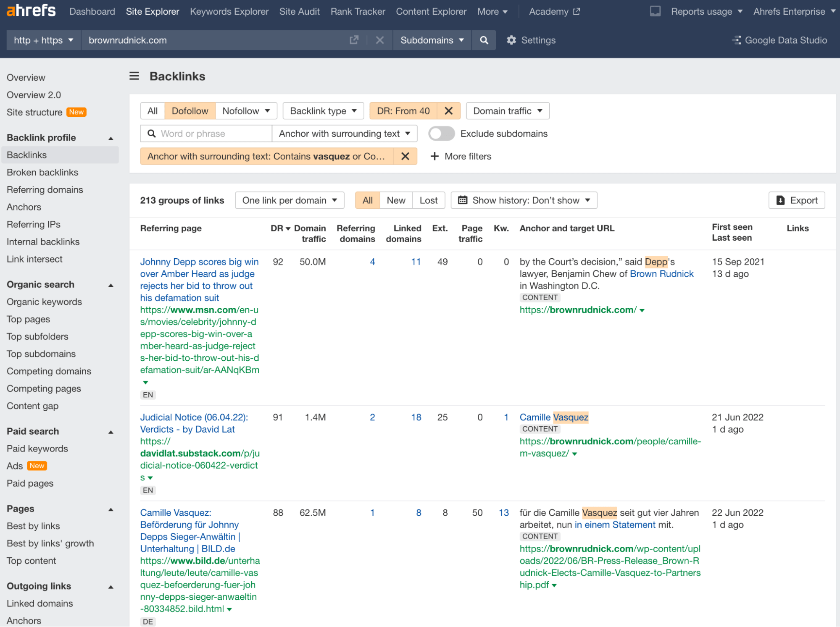Add More filters with the plus icon
Screen dimensions: 840x627
[434, 156]
